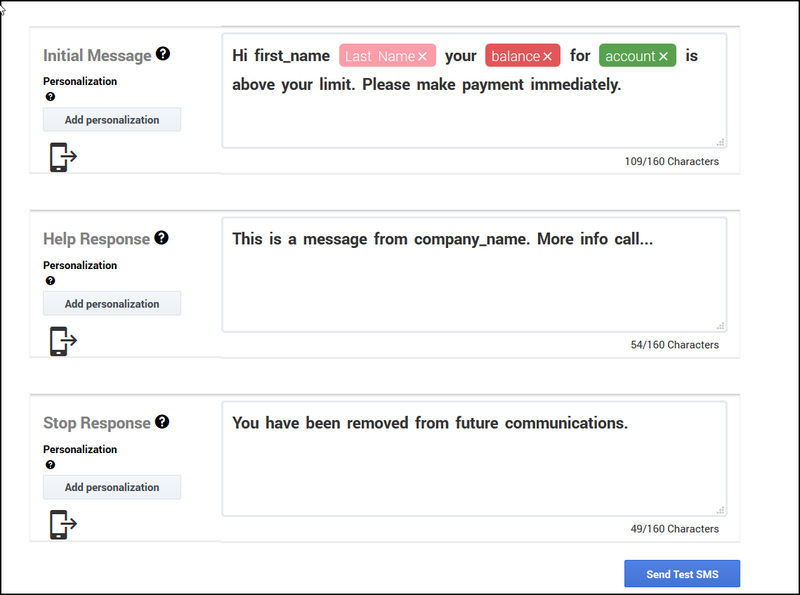
Task: Click inside the Stop Response text area
Action: (470, 470)
